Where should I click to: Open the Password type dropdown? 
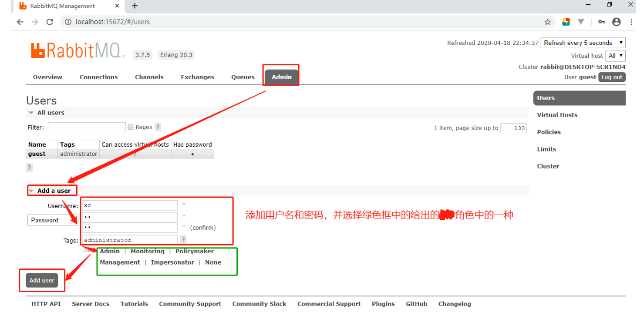pyautogui.click(x=52, y=220)
